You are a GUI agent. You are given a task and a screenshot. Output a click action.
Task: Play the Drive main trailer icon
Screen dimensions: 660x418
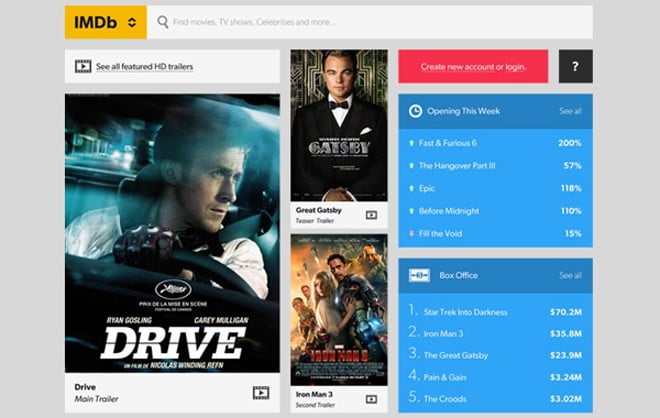(x=260, y=393)
